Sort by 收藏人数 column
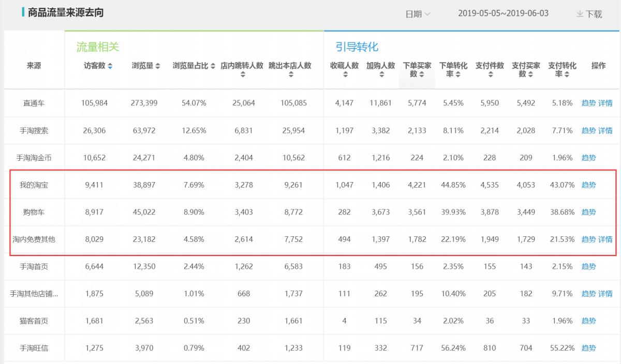Image resolution: width=621 pixels, height=364 pixels. click(344, 75)
